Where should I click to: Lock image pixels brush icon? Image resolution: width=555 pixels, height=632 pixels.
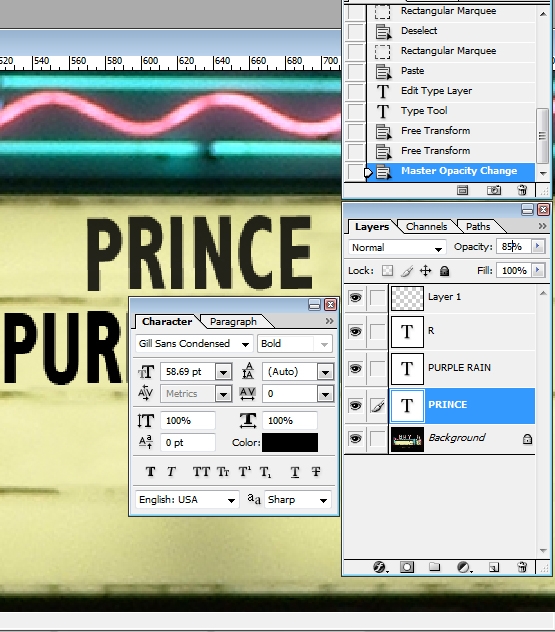pyautogui.click(x=407, y=271)
